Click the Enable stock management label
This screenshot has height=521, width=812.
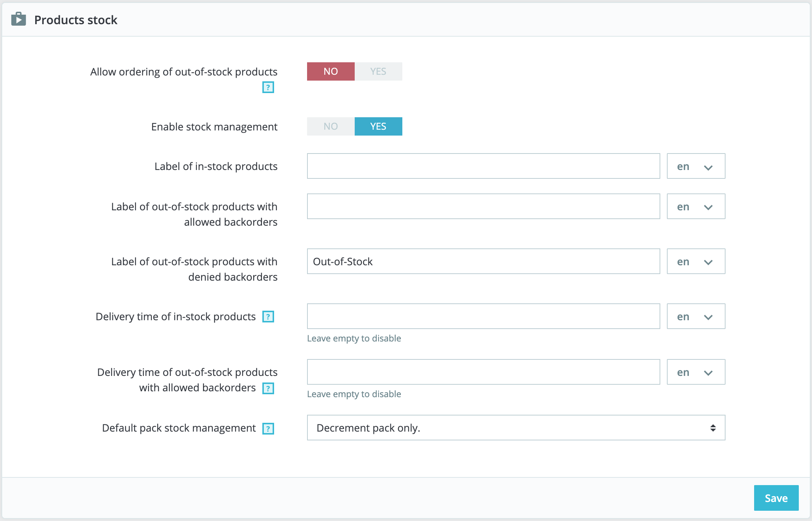(x=214, y=127)
